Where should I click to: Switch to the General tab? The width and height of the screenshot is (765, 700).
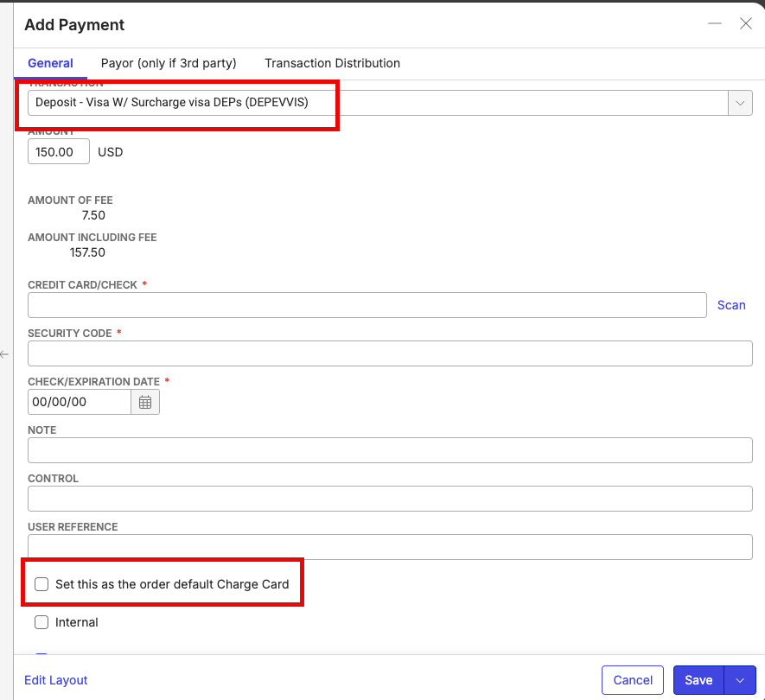(50, 63)
